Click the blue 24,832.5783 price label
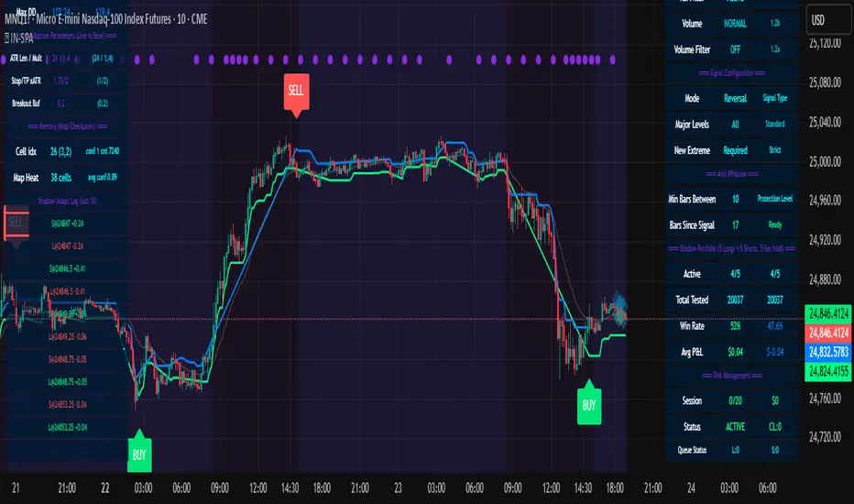The width and height of the screenshot is (854, 504). pos(828,353)
